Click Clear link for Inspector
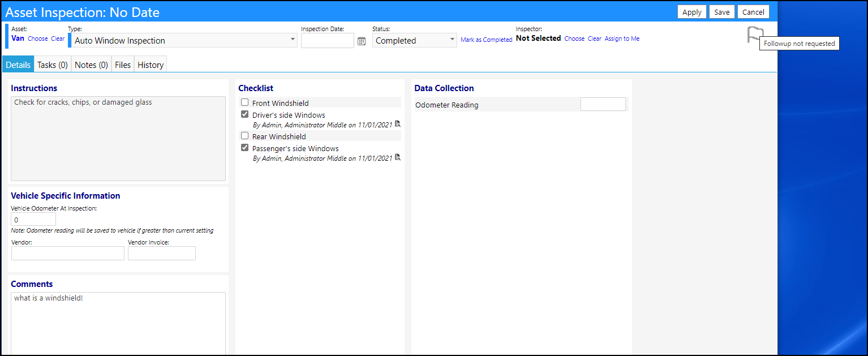This screenshot has height=356, width=868. tap(595, 38)
